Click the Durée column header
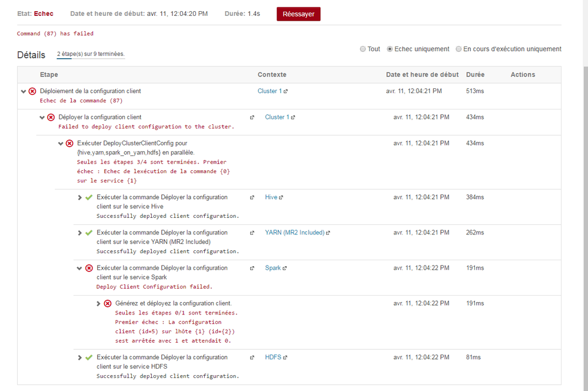The width and height of the screenshot is (588, 391). click(x=475, y=75)
